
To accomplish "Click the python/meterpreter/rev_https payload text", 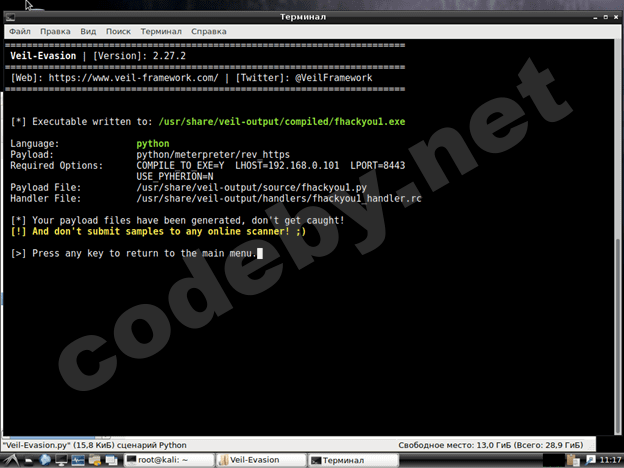I will (x=213, y=154).
